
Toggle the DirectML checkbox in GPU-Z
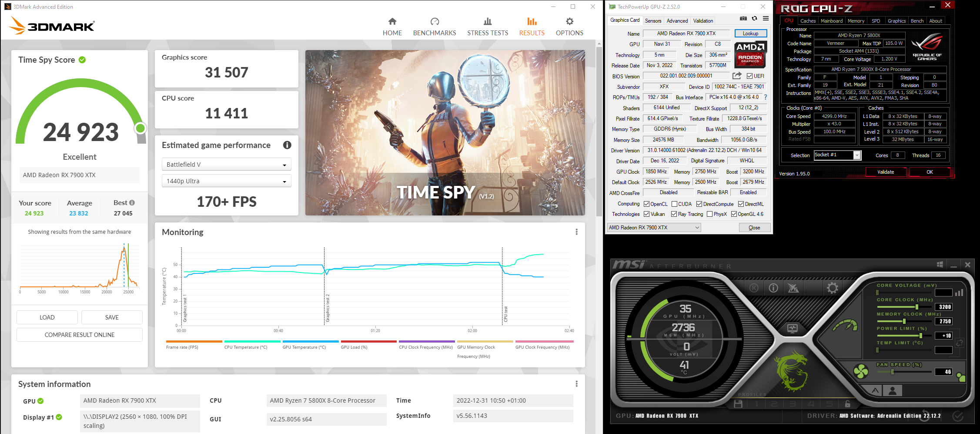click(x=741, y=204)
